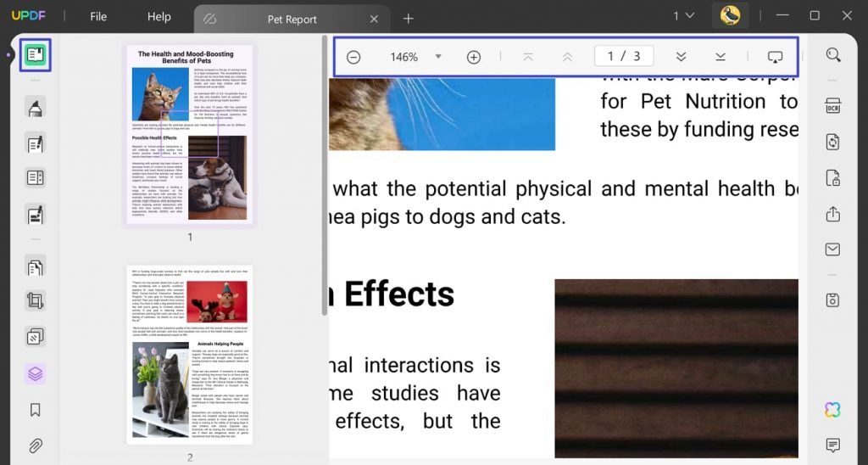Select the Crop Pages tool

35,301
